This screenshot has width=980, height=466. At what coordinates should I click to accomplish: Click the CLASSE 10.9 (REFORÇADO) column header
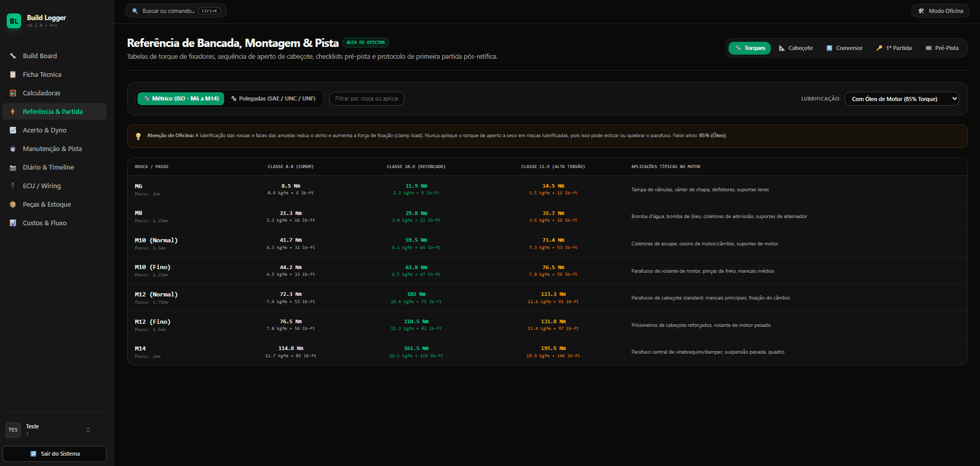click(416, 167)
